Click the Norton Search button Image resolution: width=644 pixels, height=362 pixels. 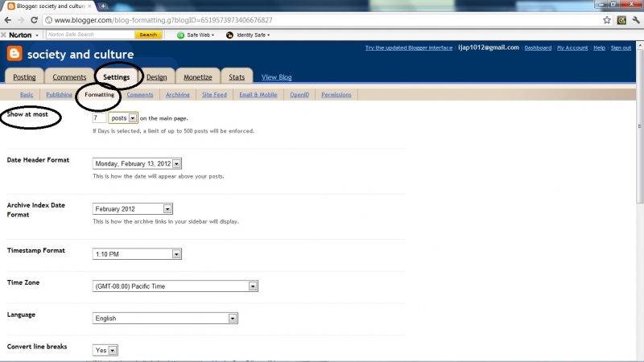point(147,35)
